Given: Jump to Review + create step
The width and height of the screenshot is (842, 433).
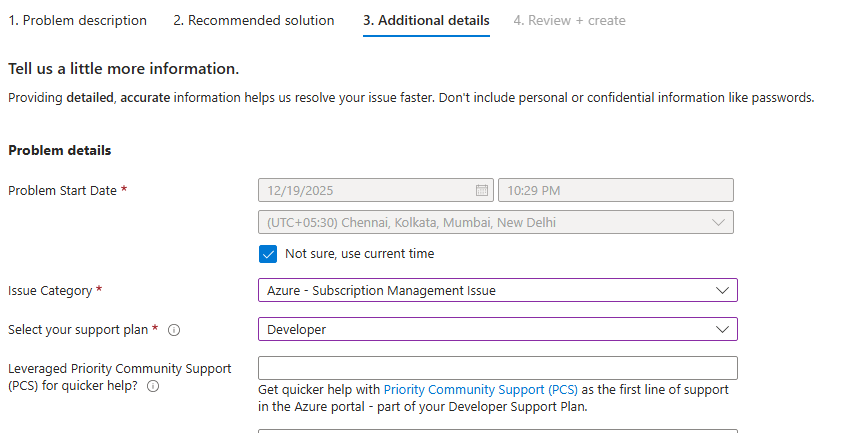Looking at the screenshot, I should pos(570,20).
